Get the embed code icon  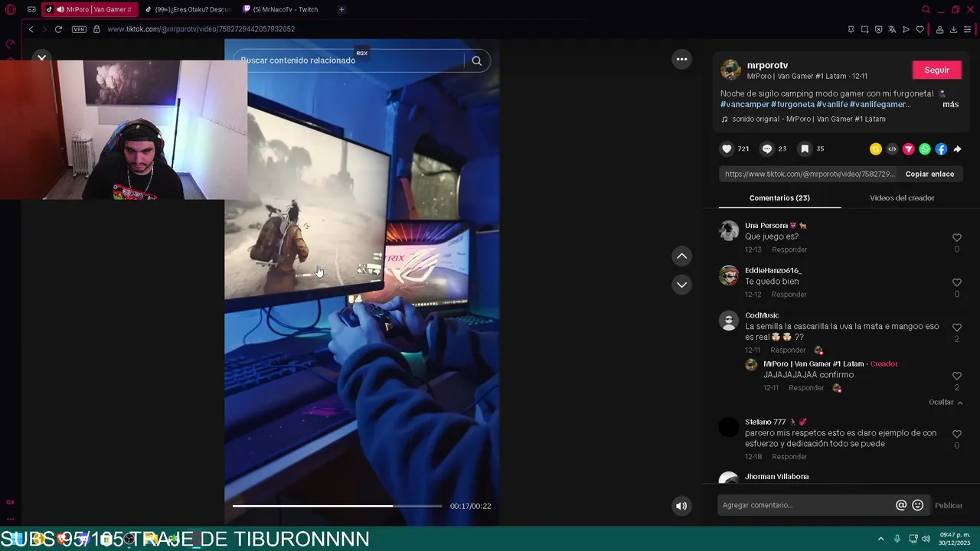892,149
